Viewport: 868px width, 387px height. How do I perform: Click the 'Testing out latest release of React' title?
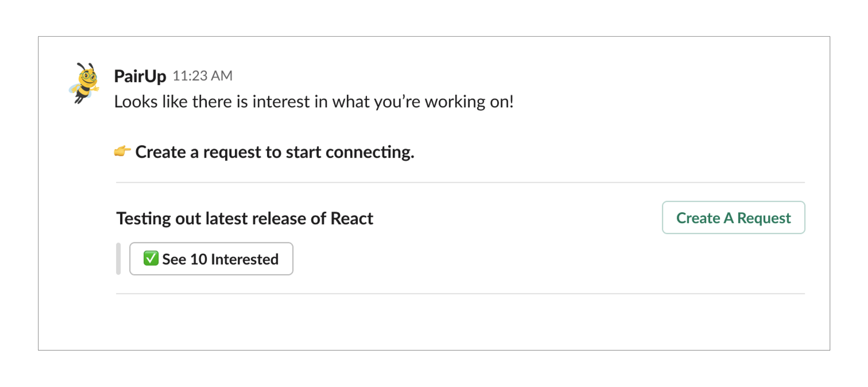244,218
